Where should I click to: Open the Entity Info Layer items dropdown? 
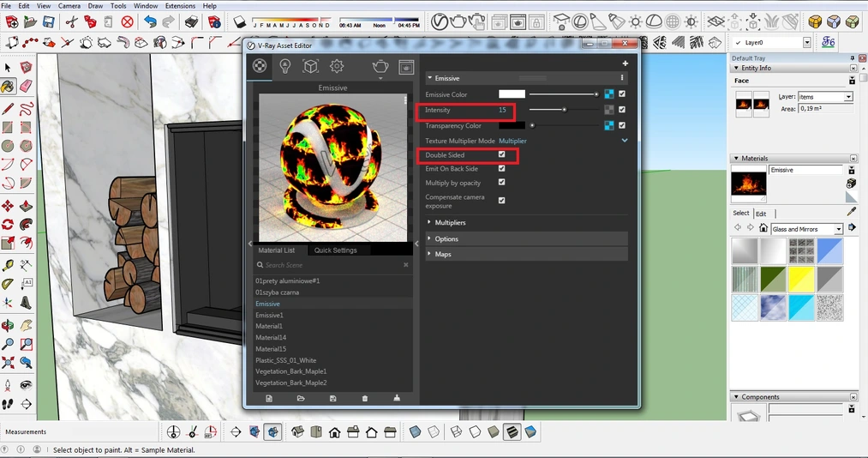[848, 97]
